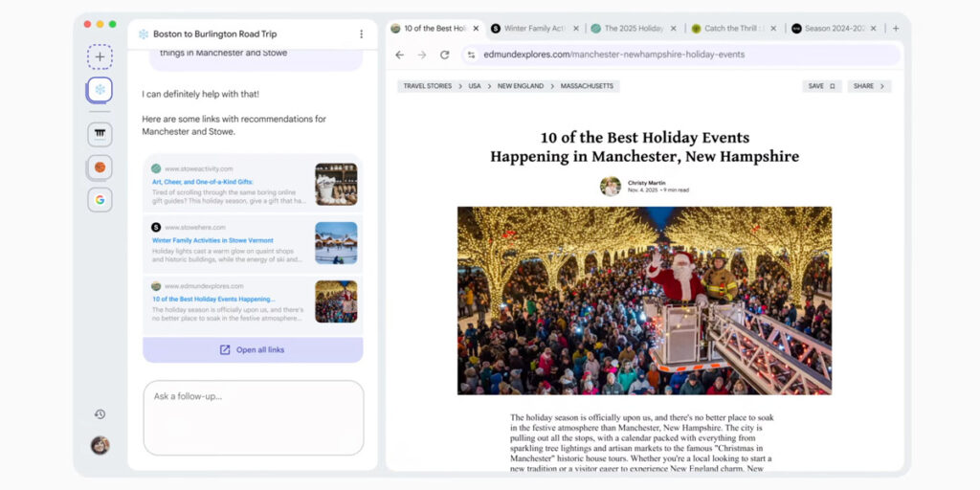The image size is (980, 490).
Task: Click the new task plus icon in sidebar
Action: 100,56
